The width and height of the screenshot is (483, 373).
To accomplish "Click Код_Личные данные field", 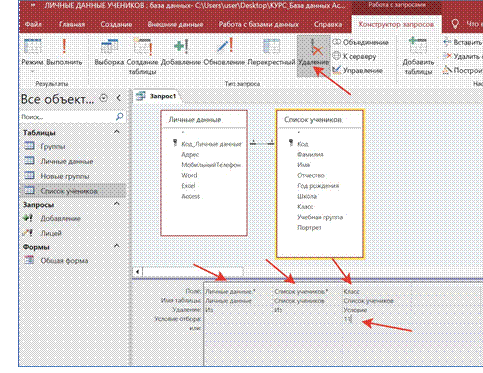I will pyautogui.click(x=211, y=144).
